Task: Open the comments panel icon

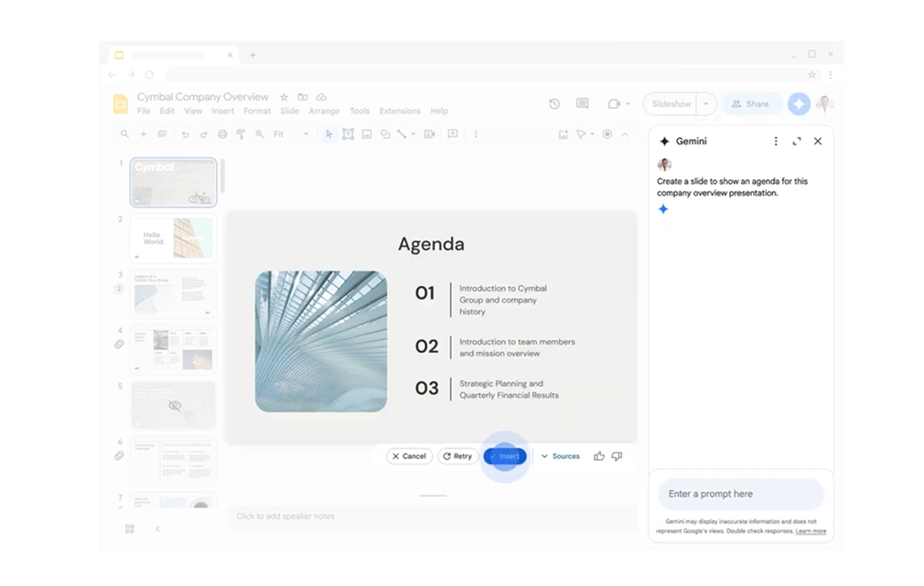Action: point(582,104)
